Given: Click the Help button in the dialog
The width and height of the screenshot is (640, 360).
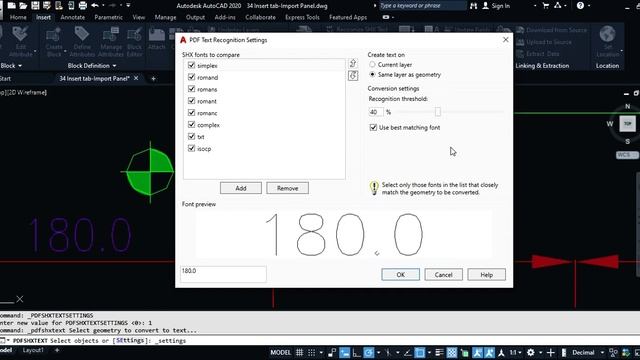Looking at the screenshot, I should pos(487,275).
